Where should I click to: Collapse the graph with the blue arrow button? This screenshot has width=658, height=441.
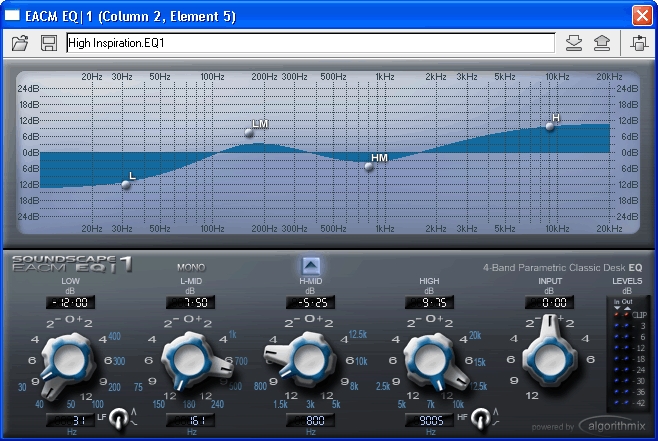[311, 266]
